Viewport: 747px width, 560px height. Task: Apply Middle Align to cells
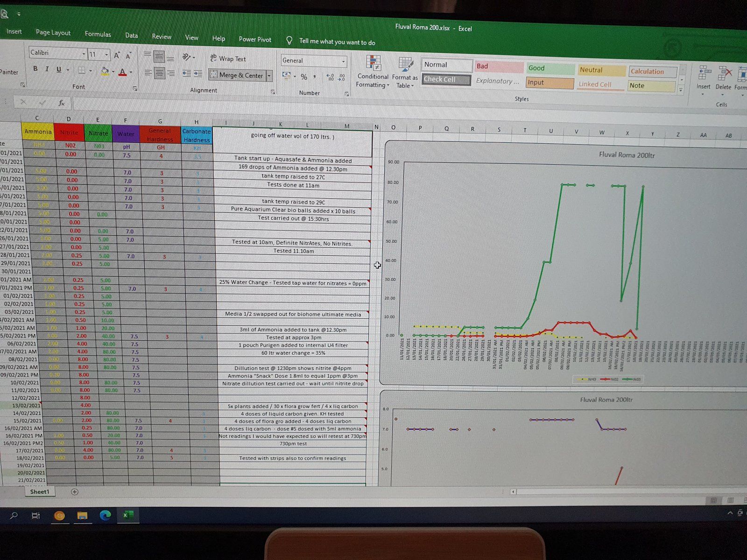[159, 57]
